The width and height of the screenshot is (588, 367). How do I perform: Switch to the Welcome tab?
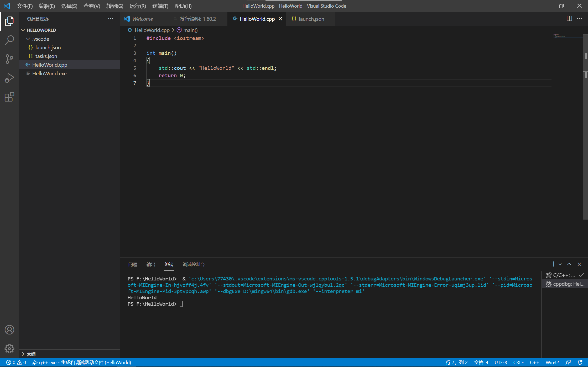click(143, 19)
